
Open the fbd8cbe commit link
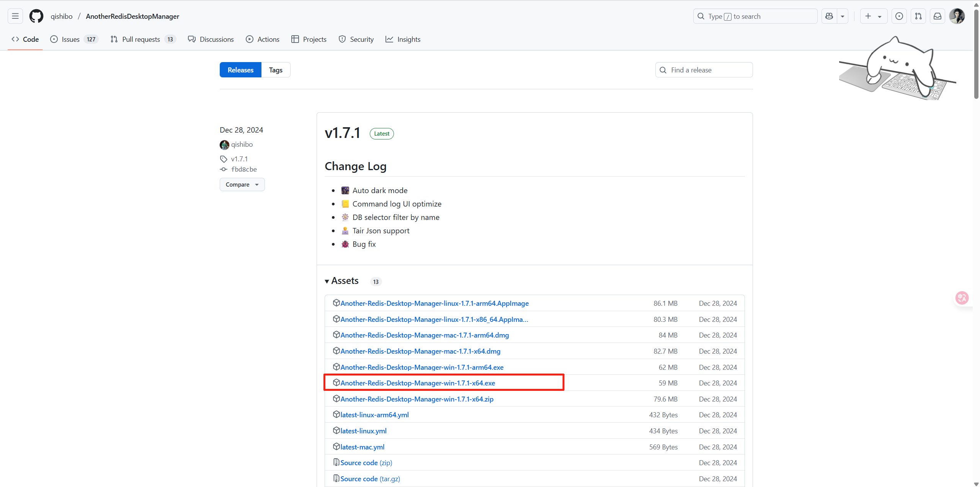244,169
